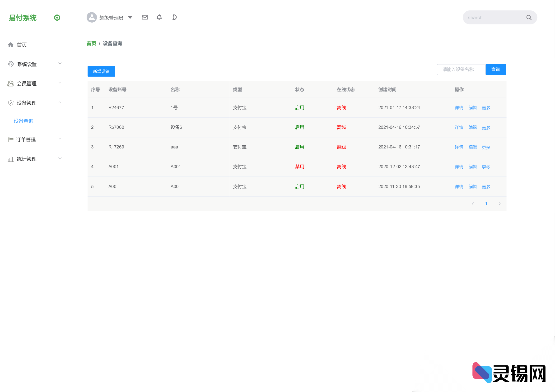Toggle dark mode moon icon
The width and height of the screenshot is (555, 392).
pyautogui.click(x=174, y=17)
